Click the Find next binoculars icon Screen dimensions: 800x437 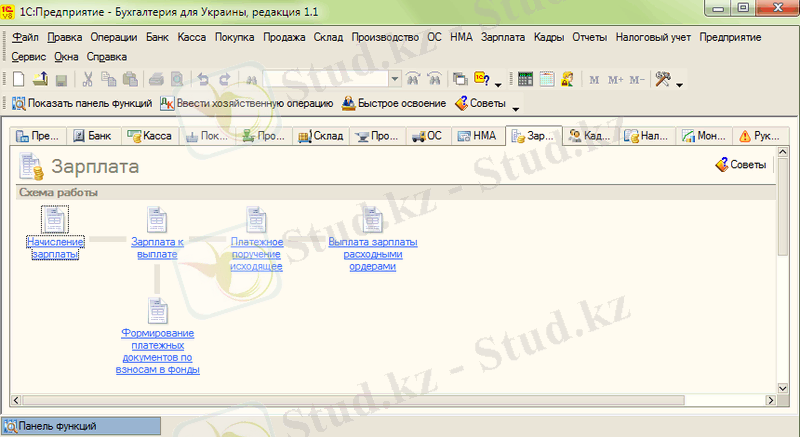434,79
